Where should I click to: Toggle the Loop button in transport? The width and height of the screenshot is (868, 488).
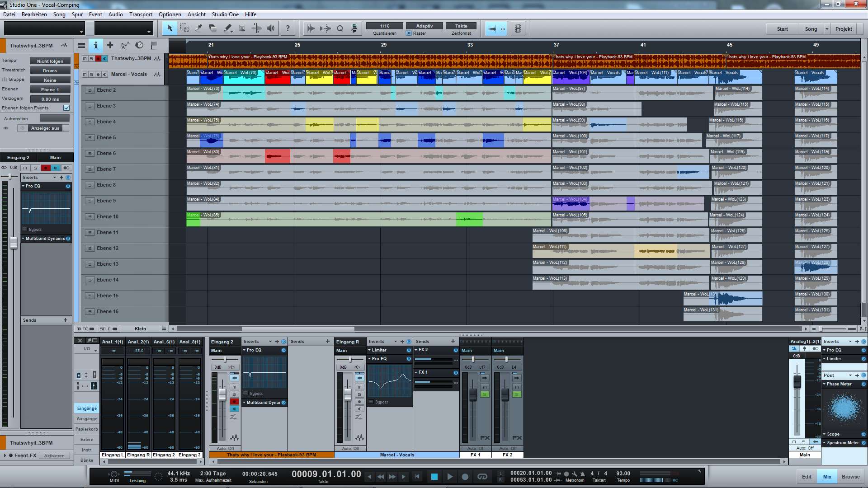tap(482, 476)
